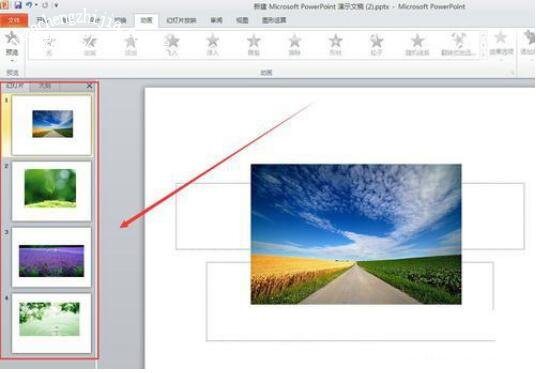Viewport: 536px width, 373px height.
Task: Switch to the 切换 (Transitions) ribbon tab
Action: [120, 21]
